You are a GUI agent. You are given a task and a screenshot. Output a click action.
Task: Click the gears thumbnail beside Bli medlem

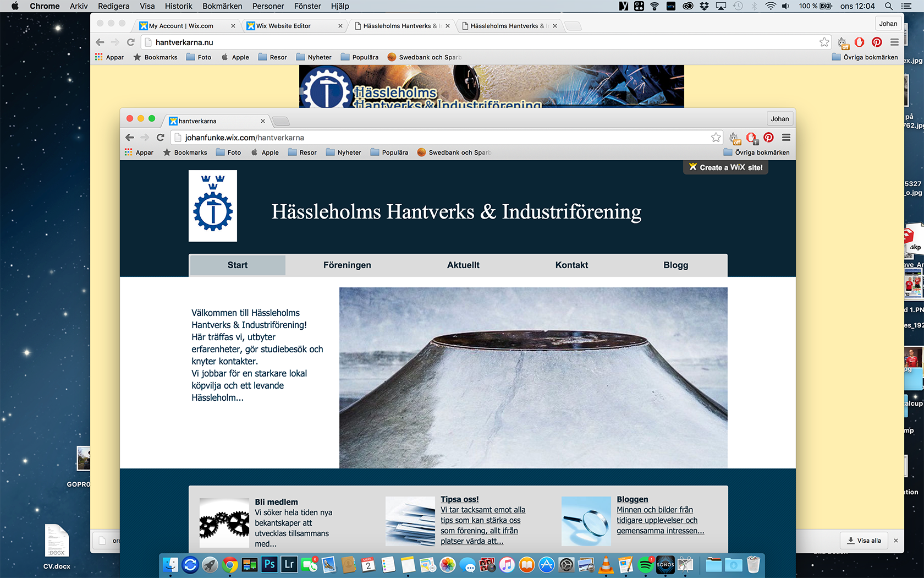[x=224, y=523]
